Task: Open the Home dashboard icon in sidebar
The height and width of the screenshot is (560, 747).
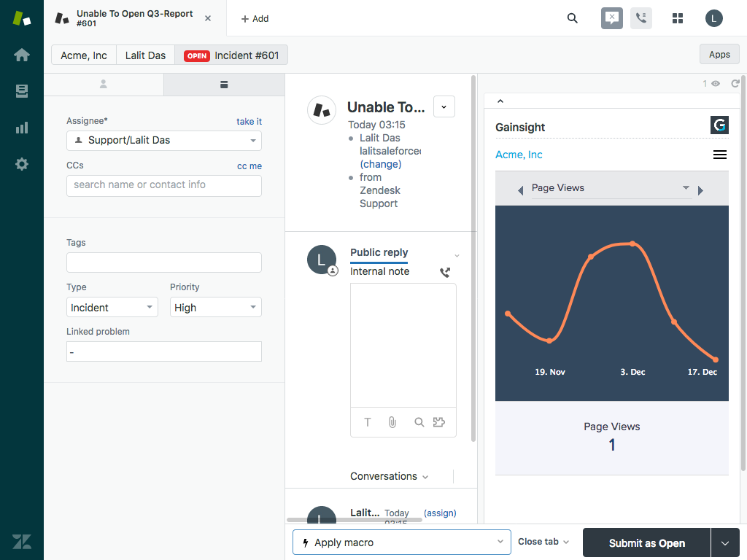Action: pyautogui.click(x=22, y=55)
